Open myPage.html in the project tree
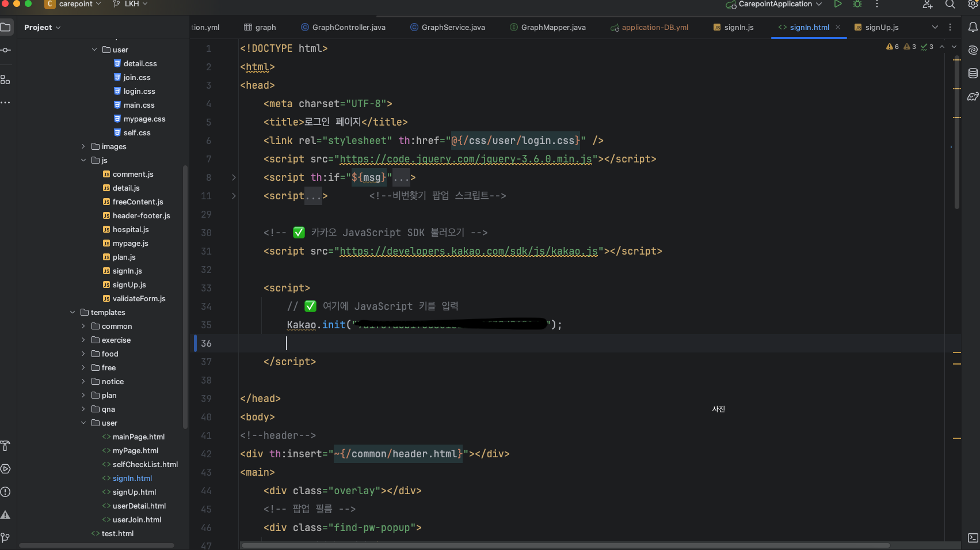980x550 pixels. tap(135, 450)
